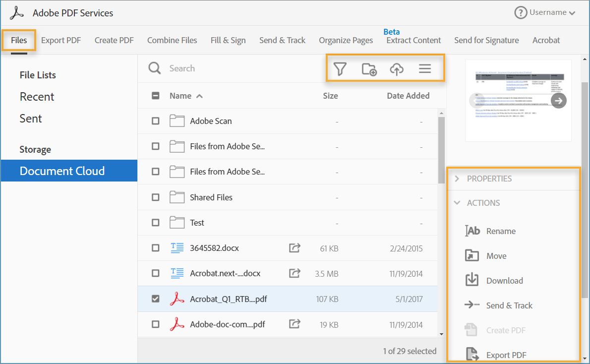The height and width of the screenshot is (364, 590).
Task: Click the Acrobat.next docx document icon
Action: [x=177, y=273]
